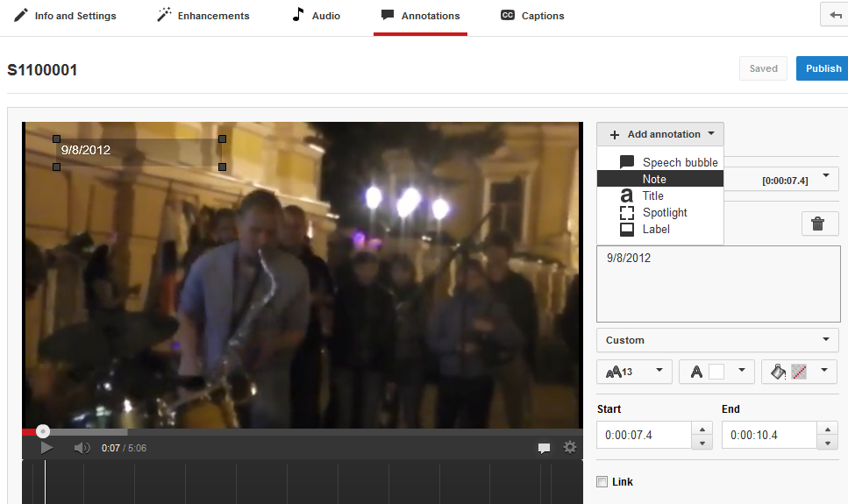Mute the video volume
Image resolution: width=848 pixels, height=504 pixels.
pyautogui.click(x=82, y=448)
